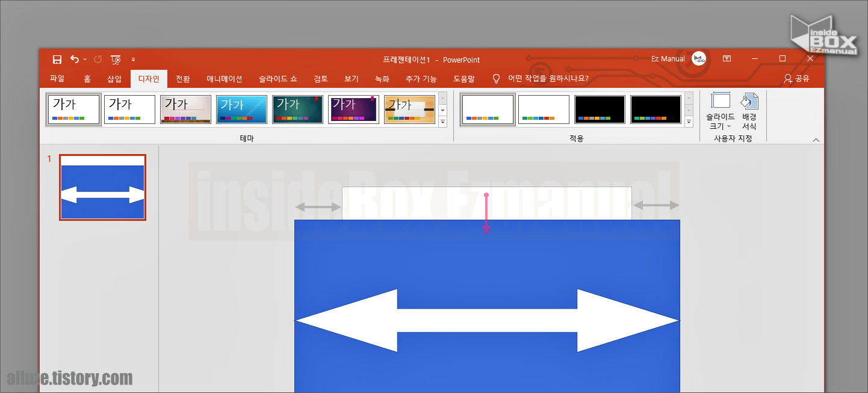The height and width of the screenshot is (393, 868).
Task: Open the user account avatar
Action: click(x=699, y=58)
